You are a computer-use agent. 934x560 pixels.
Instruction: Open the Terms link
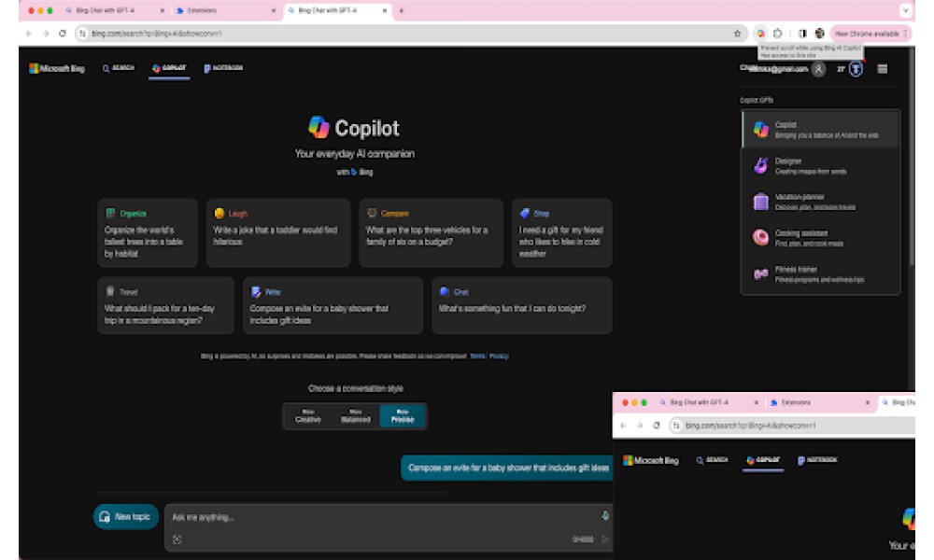pos(477,356)
